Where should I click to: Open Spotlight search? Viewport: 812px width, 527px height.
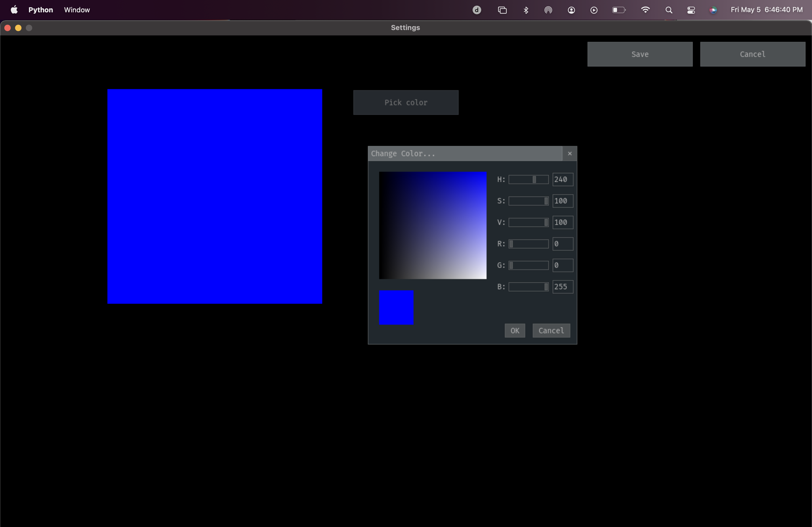[668, 10]
